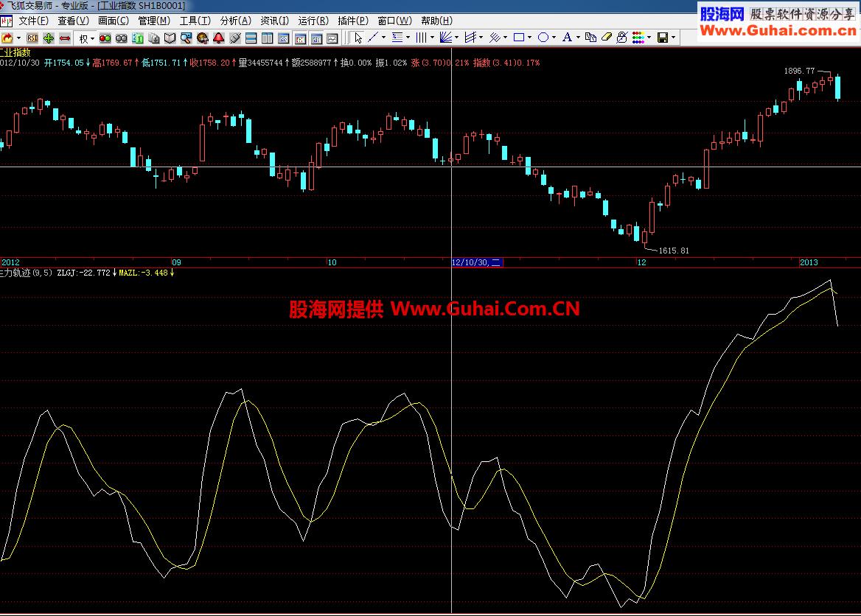Click the 12/10/30 date marker on time axis
Image resolution: width=861 pixels, height=616 pixels.
coord(476,262)
